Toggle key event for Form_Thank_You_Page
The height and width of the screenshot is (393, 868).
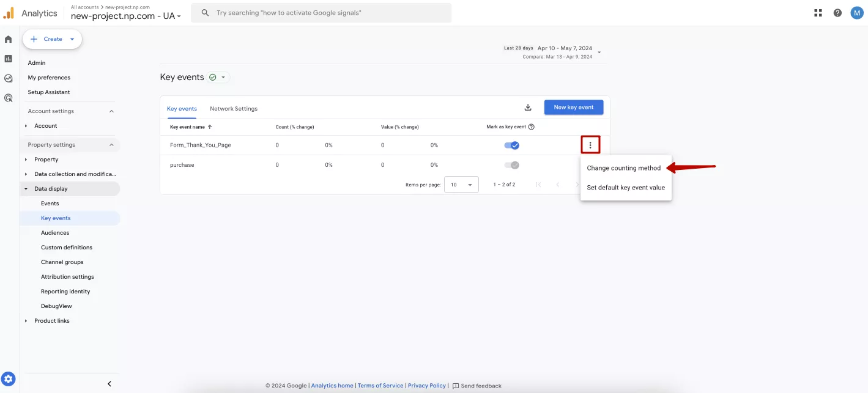click(x=511, y=145)
